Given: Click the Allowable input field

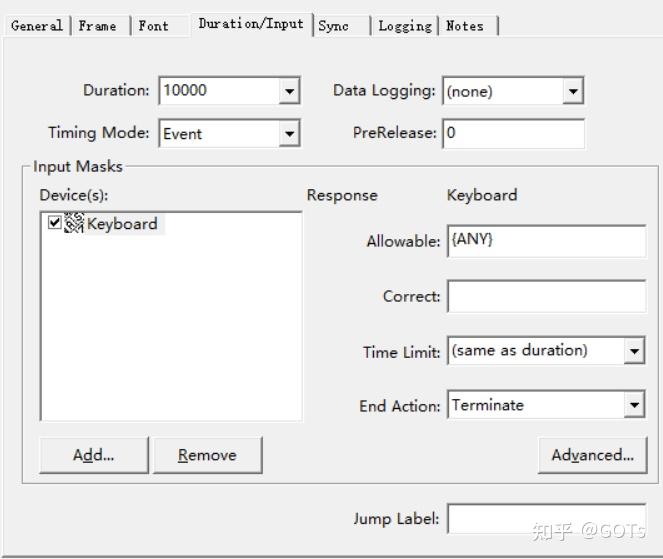Looking at the screenshot, I should (546, 241).
